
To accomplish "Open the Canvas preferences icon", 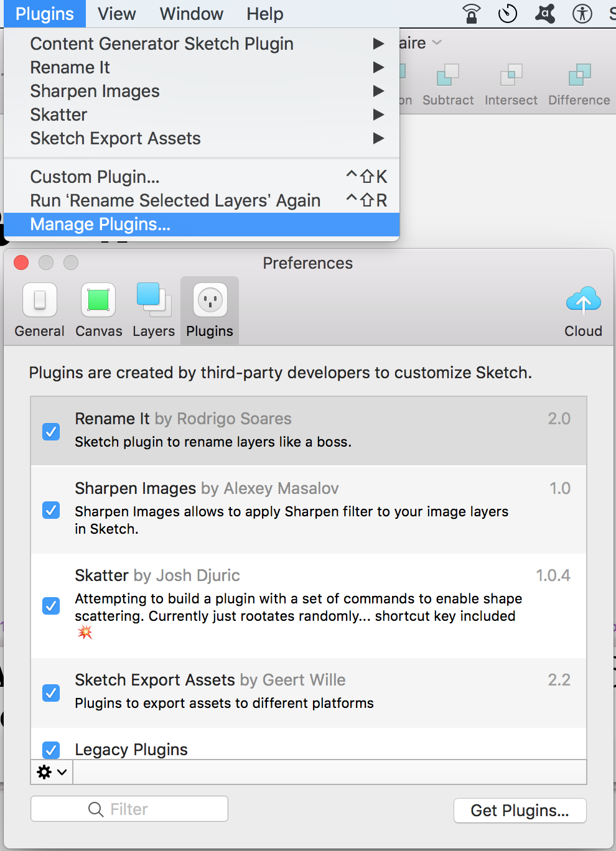I will pyautogui.click(x=98, y=309).
